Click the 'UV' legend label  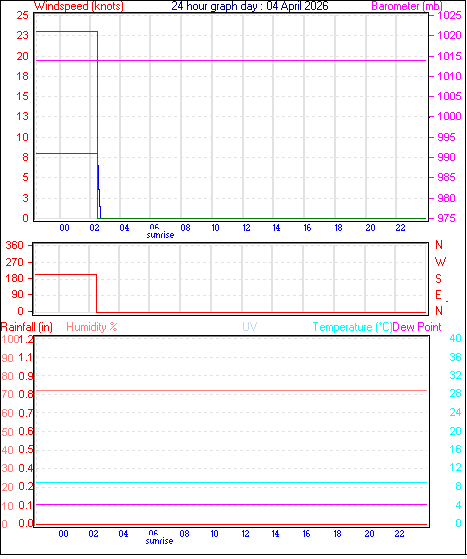[250, 327]
